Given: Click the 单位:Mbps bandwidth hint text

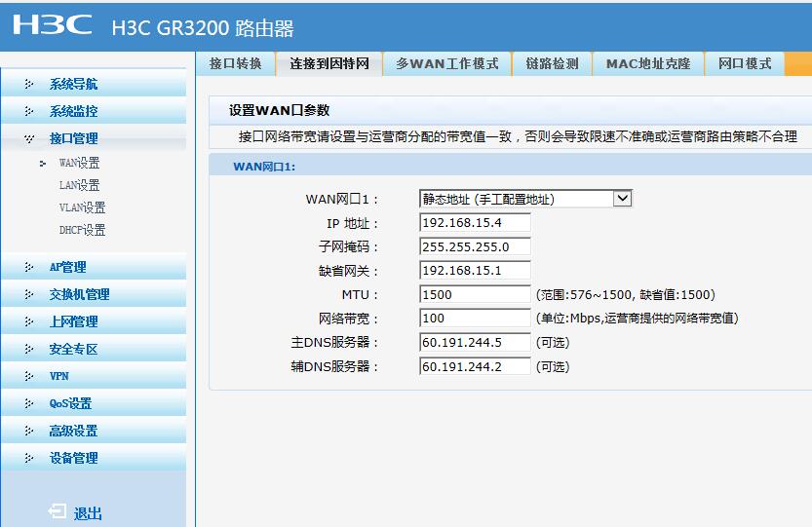Looking at the screenshot, I should [637, 319].
